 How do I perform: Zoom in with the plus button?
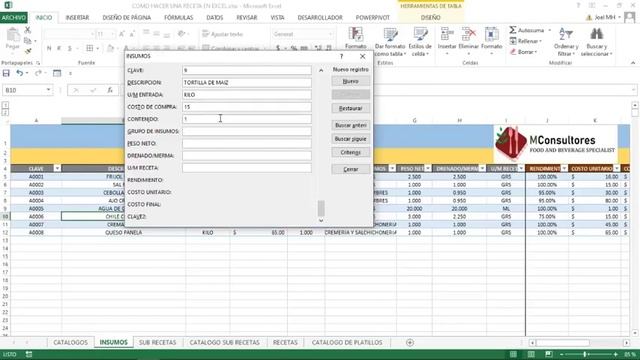[616, 354]
